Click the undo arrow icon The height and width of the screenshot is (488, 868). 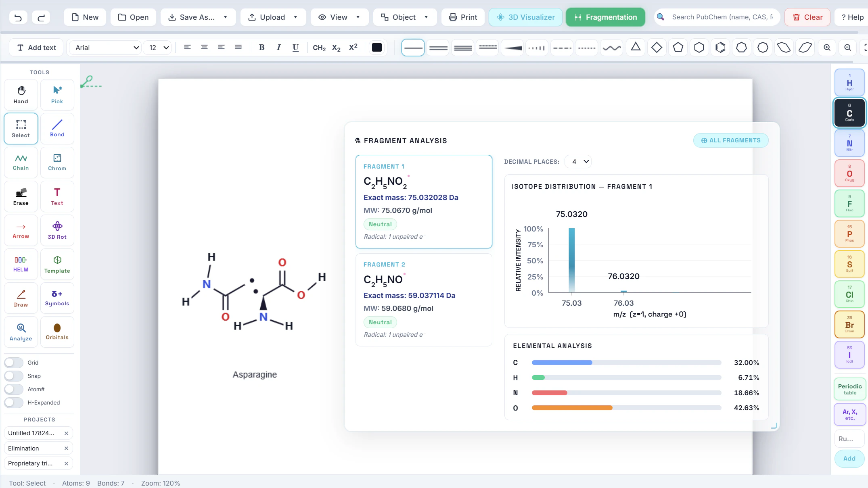click(x=18, y=17)
